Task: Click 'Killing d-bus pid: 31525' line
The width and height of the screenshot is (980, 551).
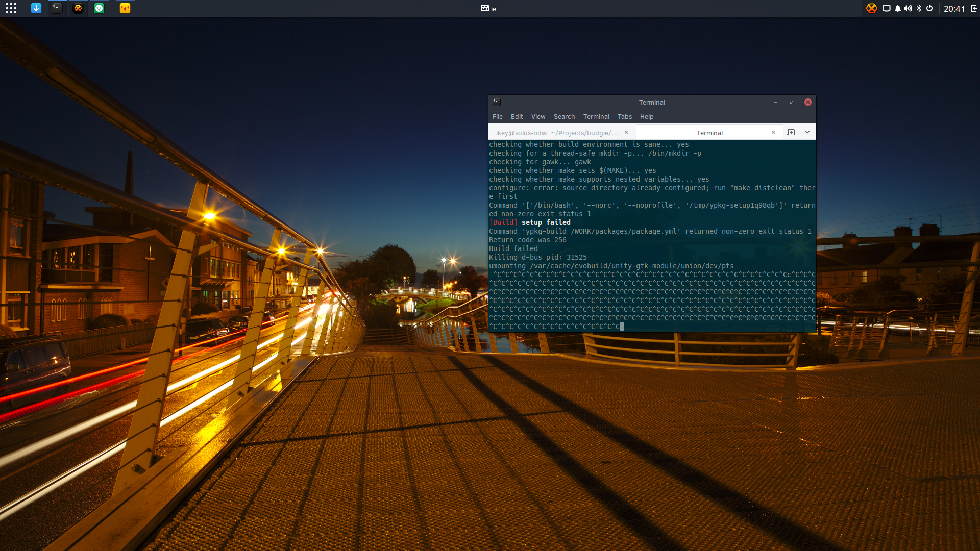Action: [538, 257]
